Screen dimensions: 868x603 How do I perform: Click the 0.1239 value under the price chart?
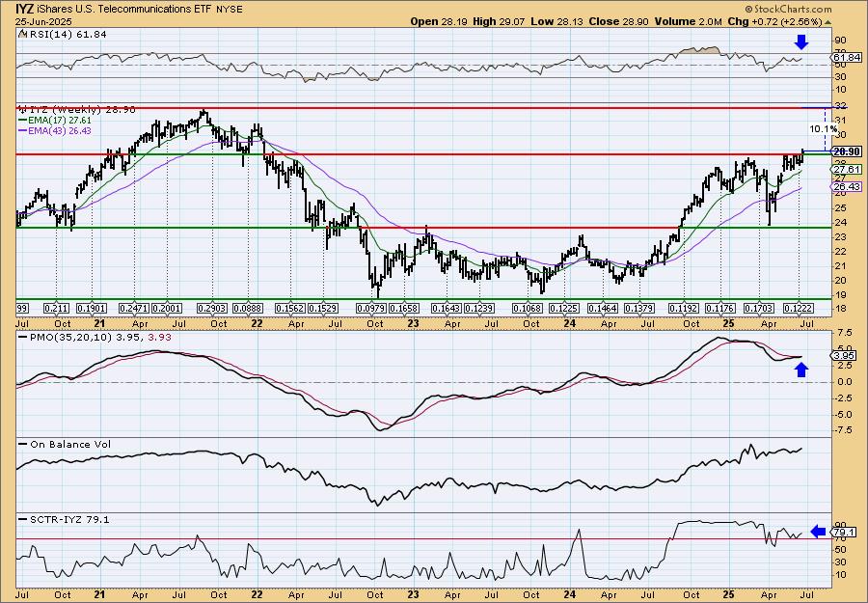point(478,309)
